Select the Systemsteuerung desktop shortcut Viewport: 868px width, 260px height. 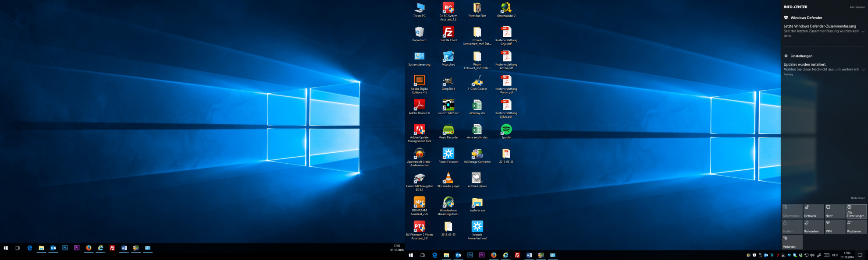pos(420,59)
